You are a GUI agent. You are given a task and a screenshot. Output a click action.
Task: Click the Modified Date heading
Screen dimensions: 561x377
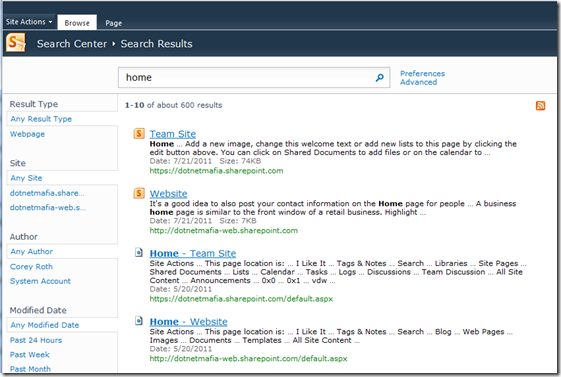(38, 310)
